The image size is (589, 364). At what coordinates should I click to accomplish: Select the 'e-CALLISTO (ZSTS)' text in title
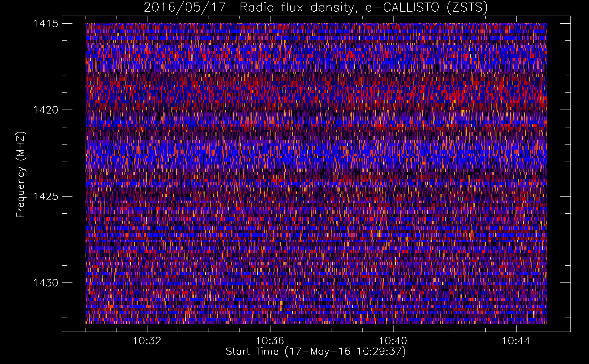[426, 8]
